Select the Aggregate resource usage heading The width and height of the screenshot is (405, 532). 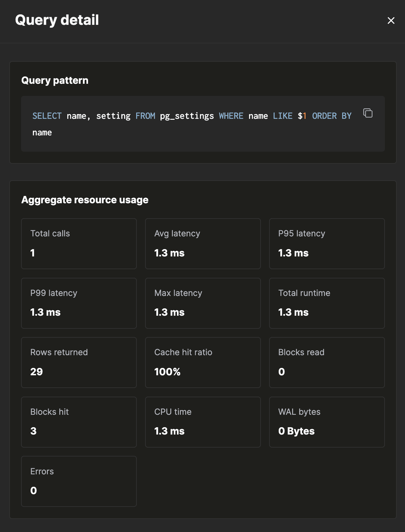point(85,200)
